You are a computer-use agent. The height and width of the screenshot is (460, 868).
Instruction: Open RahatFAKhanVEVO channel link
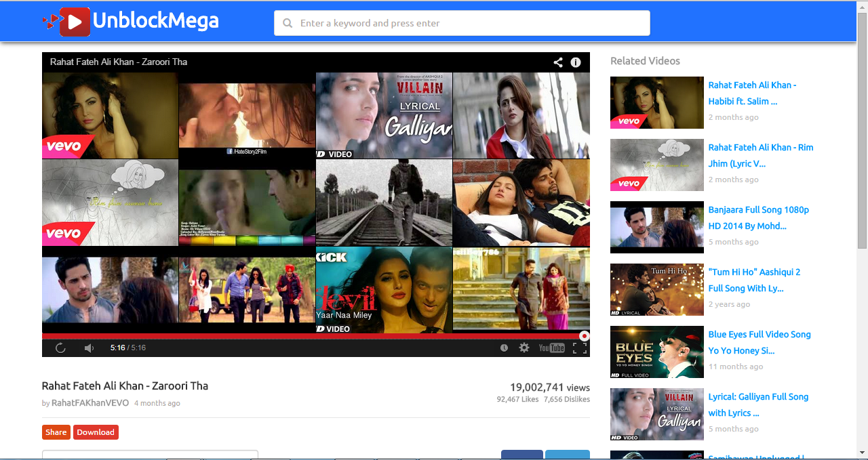coord(90,403)
